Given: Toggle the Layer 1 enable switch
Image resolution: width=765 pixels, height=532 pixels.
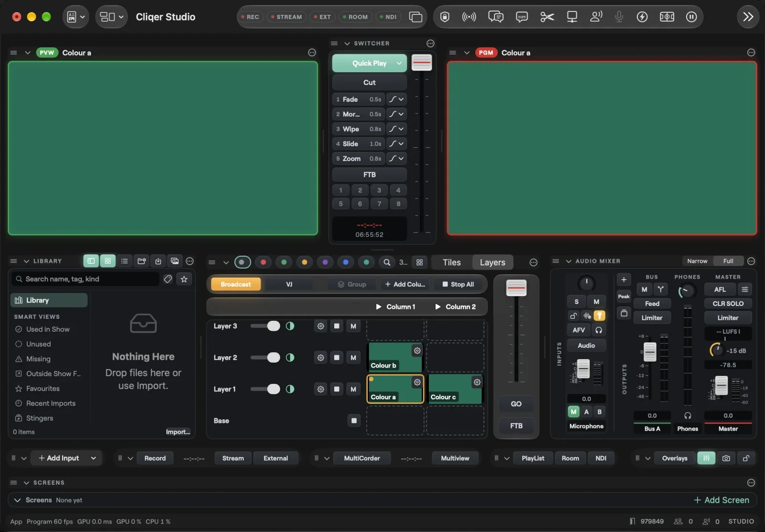Looking at the screenshot, I should (x=265, y=389).
